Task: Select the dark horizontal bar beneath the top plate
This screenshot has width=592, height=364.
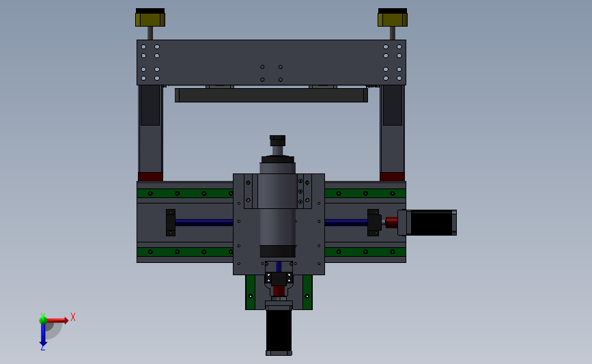Action: 271,95
